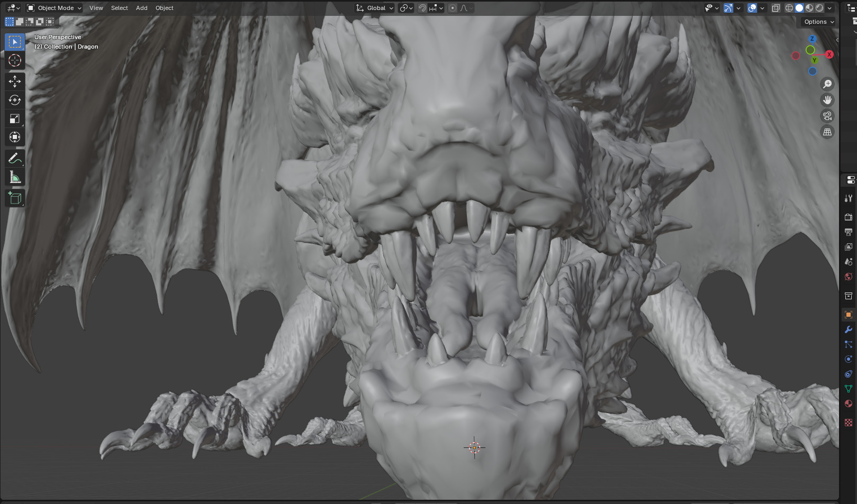This screenshot has width=857, height=504.
Task: Switch to Wireframe viewport shading
Action: 789,8
